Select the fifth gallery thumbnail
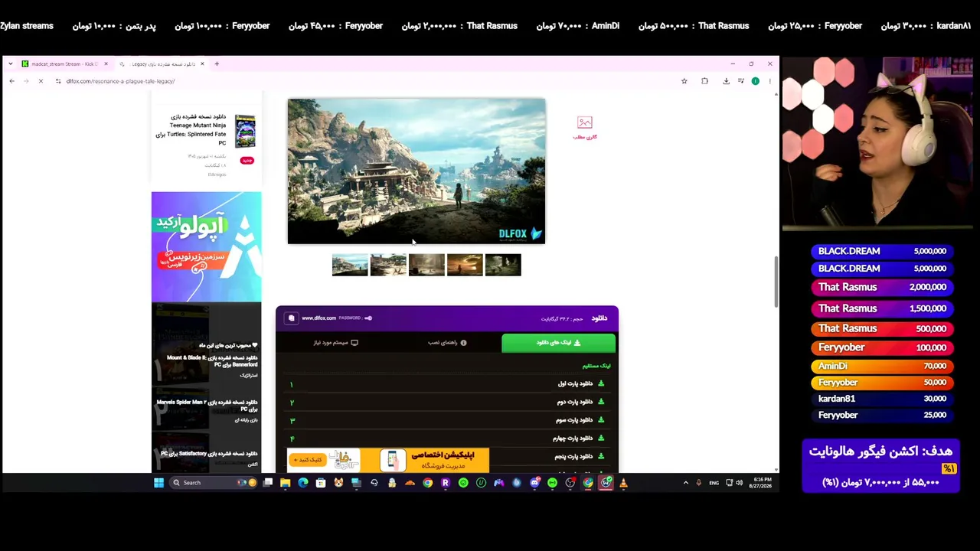 503,265
